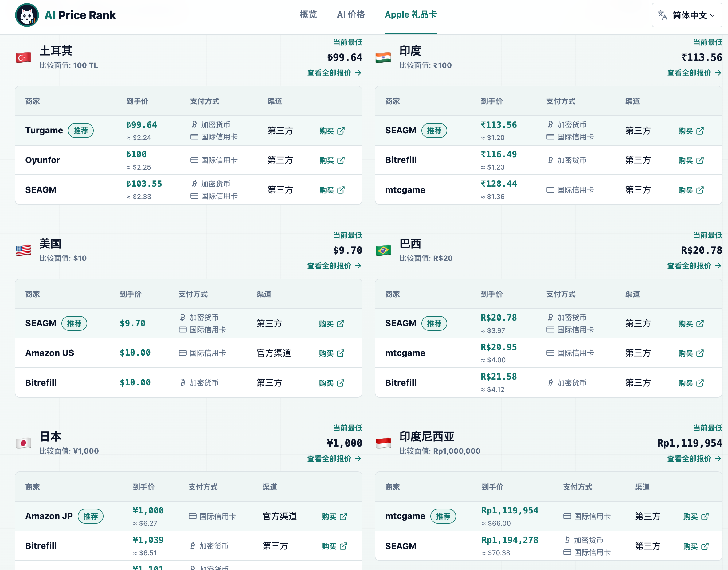Screen dimensions: 728x570
Task: Click 购买 for Brazil SEAGM at R$20.78
Action: pos(691,324)
